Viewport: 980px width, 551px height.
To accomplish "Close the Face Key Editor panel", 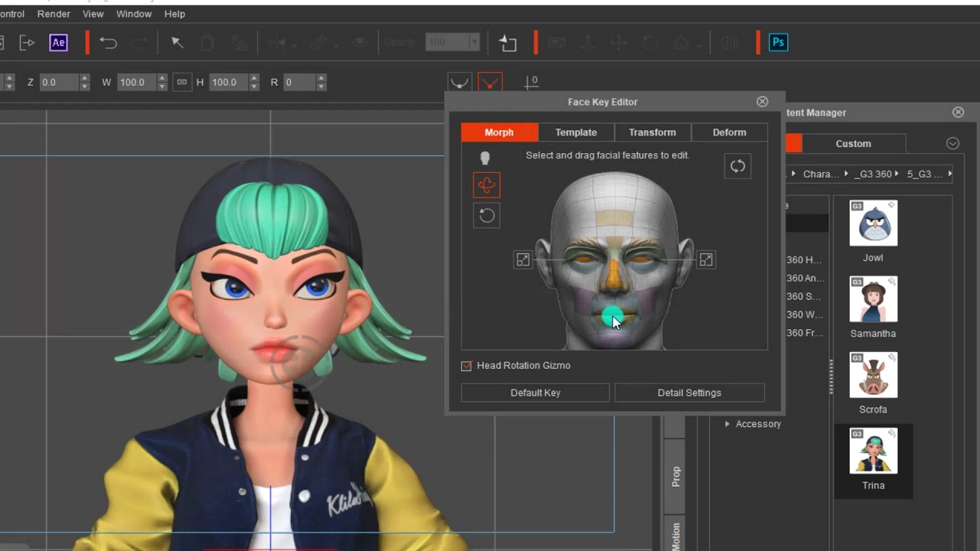I will [x=762, y=102].
